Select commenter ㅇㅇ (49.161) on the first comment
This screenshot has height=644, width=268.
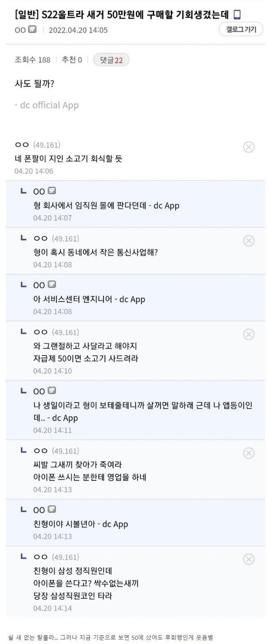[x=37, y=145]
